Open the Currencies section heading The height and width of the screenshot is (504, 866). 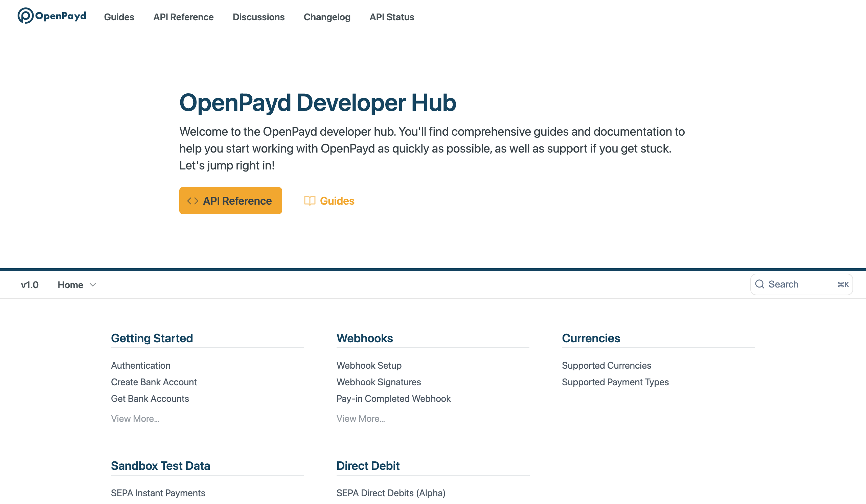pos(591,339)
